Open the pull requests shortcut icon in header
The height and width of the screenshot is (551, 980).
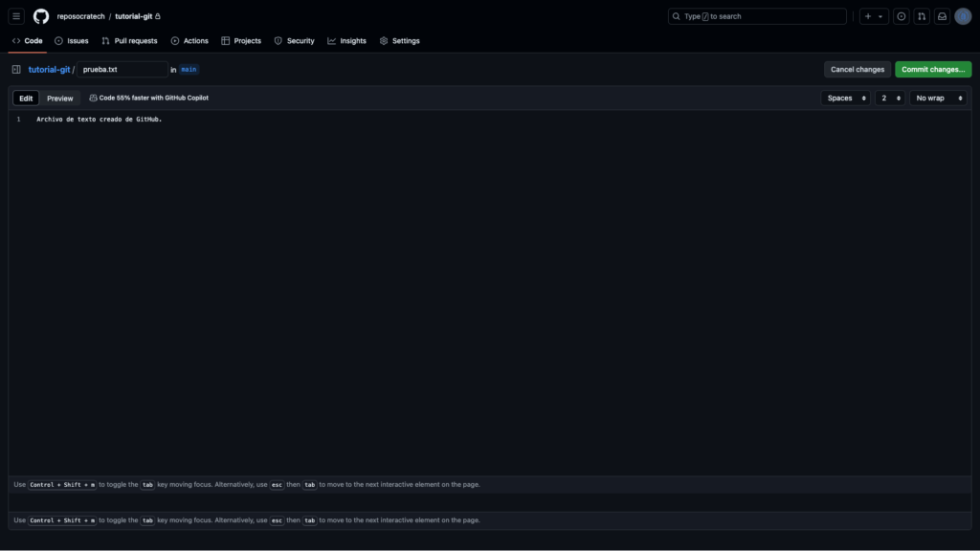pos(922,16)
